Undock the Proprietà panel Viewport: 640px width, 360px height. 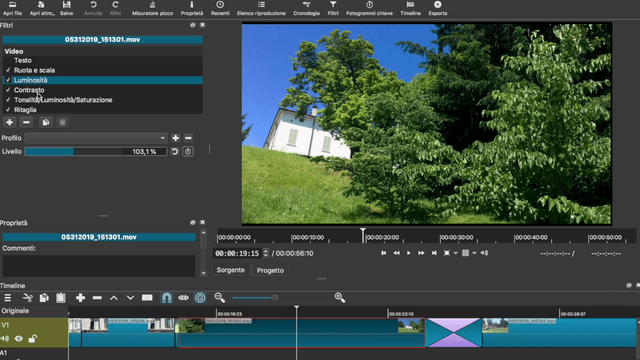pyautogui.click(x=193, y=222)
